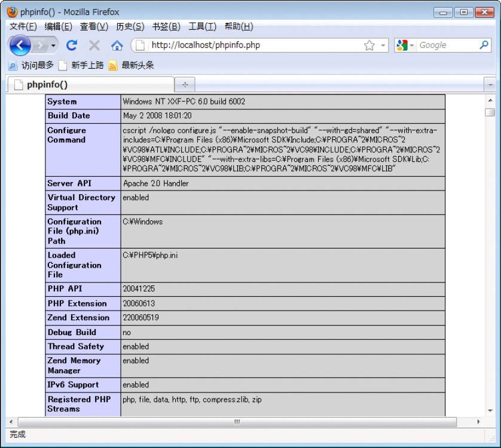This screenshot has width=501, height=448.
Task: Open the 新手上路 bookmark
Action: point(81,66)
